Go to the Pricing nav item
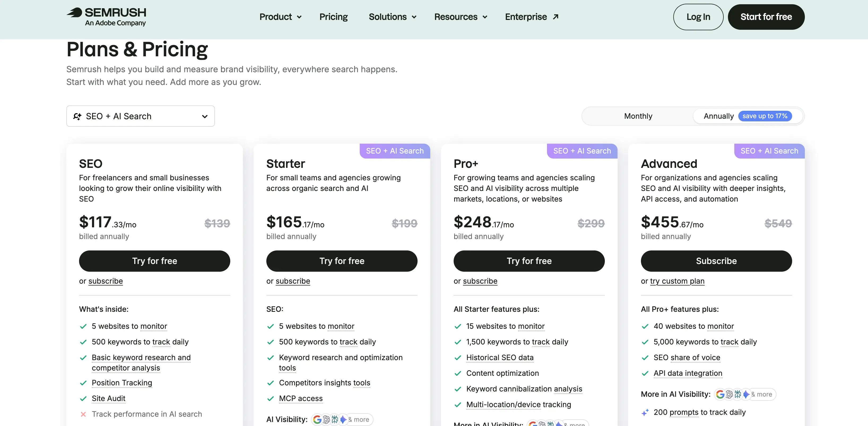 click(333, 17)
